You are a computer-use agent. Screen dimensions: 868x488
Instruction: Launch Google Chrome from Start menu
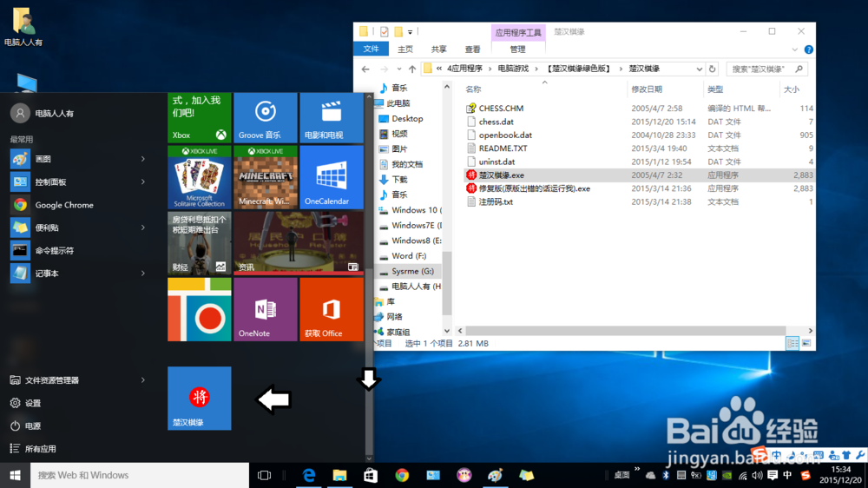(80, 205)
